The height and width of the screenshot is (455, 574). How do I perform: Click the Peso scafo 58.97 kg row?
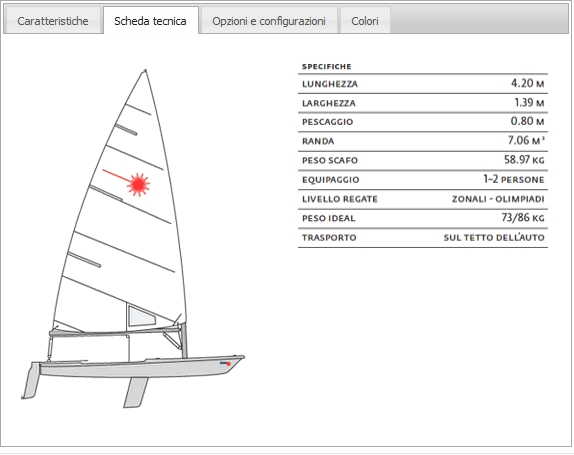click(x=423, y=161)
